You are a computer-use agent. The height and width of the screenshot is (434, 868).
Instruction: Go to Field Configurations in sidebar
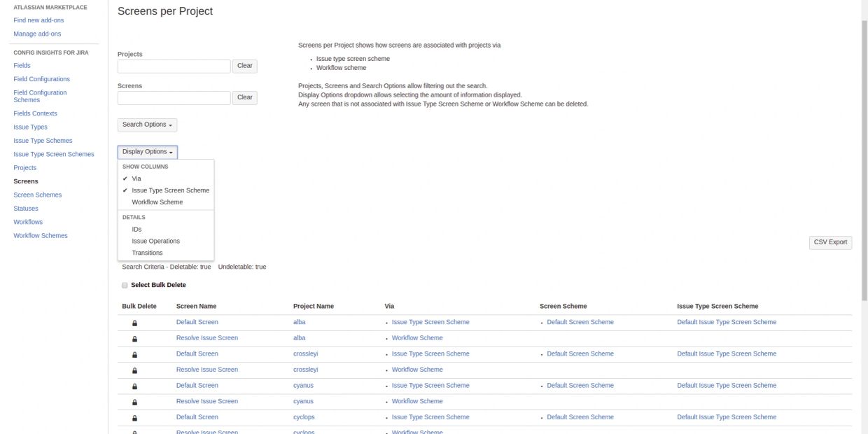(41, 79)
